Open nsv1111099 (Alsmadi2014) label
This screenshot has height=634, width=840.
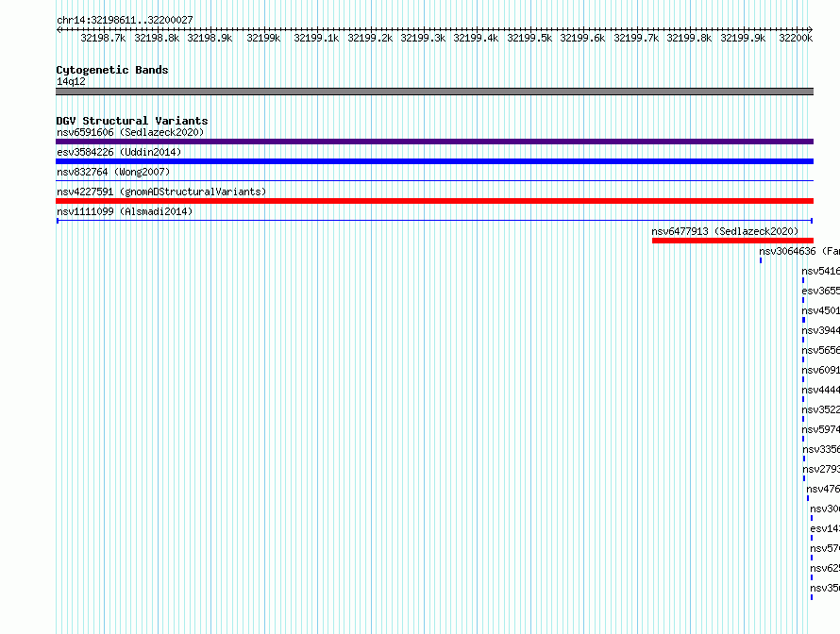pos(125,211)
